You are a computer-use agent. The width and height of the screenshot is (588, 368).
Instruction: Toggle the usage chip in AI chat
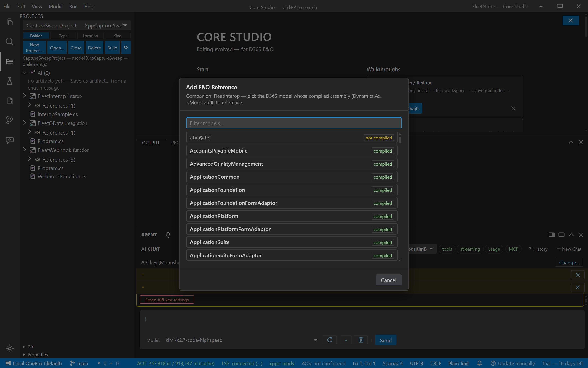[x=494, y=249]
